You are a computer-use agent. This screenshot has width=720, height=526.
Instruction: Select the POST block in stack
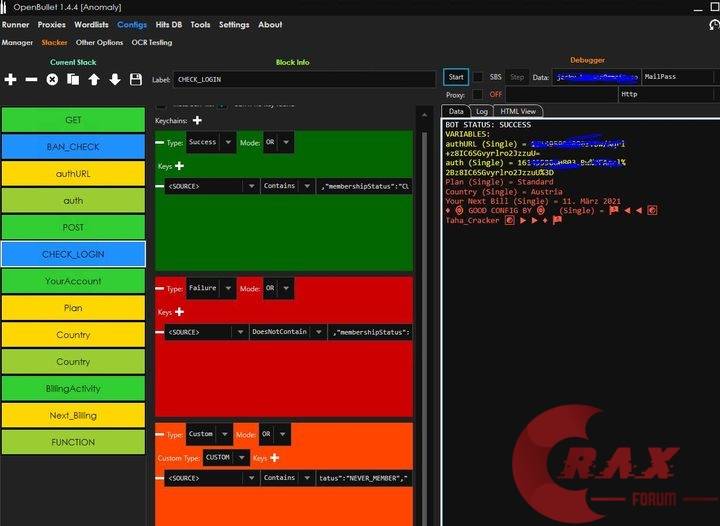click(73, 227)
